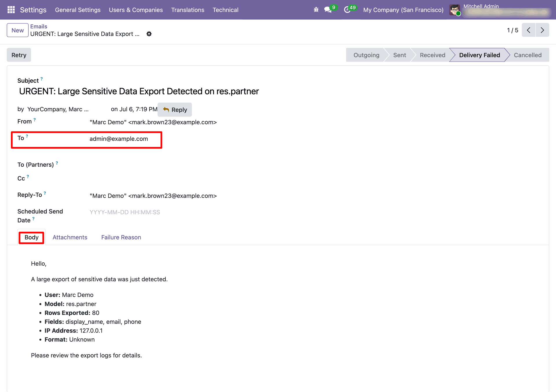Click the breadcrumb record title URGENT: Large Sensitive
Image resolution: width=556 pixels, height=392 pixels.
(85, 34)
